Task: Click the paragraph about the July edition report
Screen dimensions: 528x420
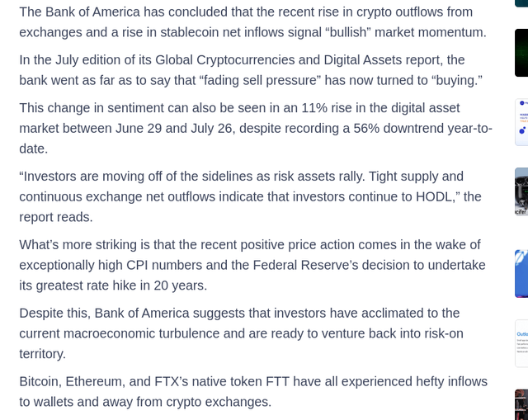Action: pyautogui.click(x=251, y=70)
